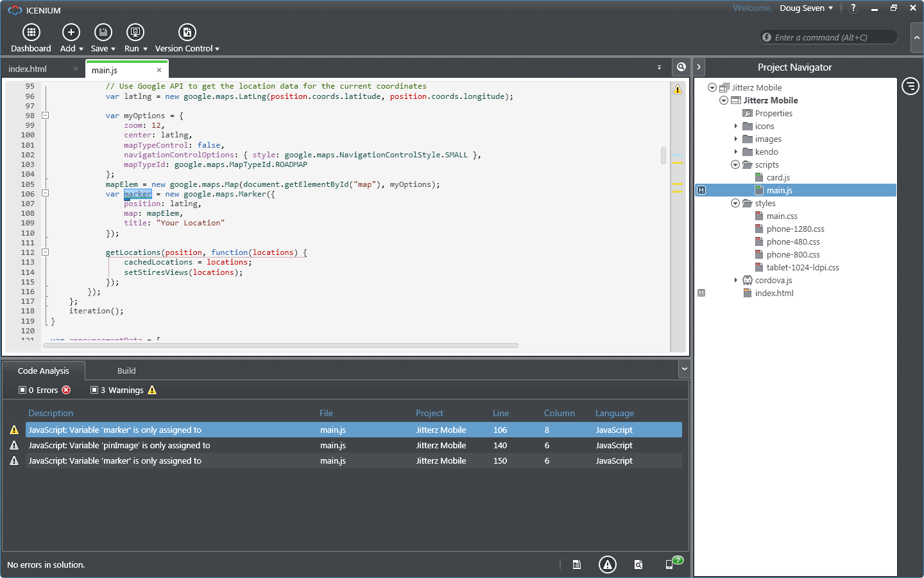Collapse code fold at line 98
Screen dimensions: 924x578
(46, 116)
